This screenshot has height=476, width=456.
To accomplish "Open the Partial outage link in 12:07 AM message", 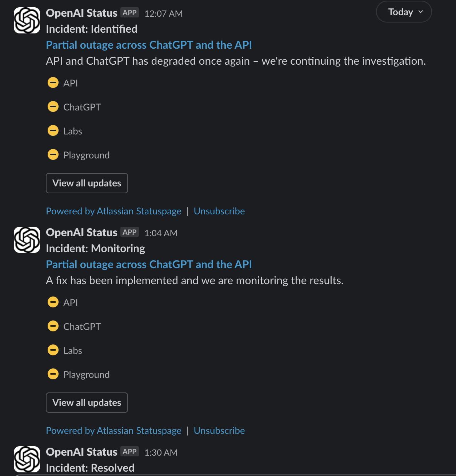I will [x=149, y=45].
